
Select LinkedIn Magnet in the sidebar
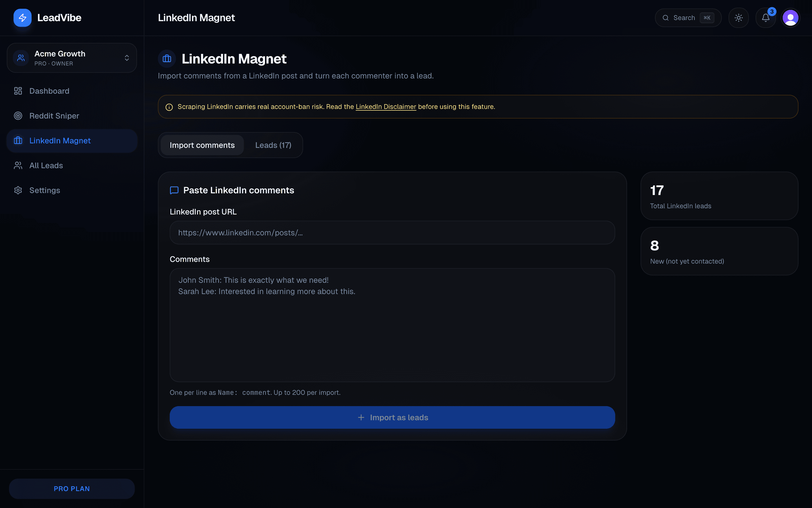(72, 141)
